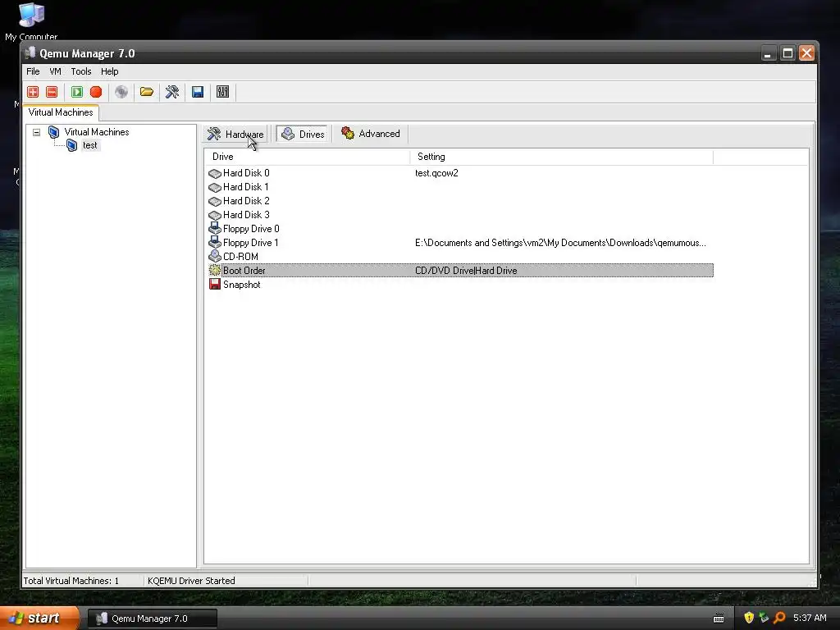Viewport: 840px width, 630px height.
Task: Click the Qemu Manager title bar app icon
Action: 30,53
